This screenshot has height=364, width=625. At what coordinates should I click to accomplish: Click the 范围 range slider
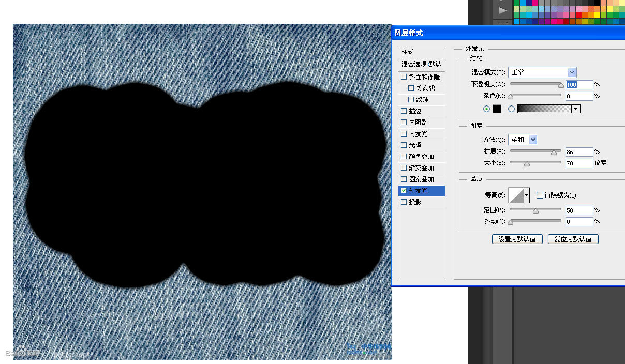[535, 210]
